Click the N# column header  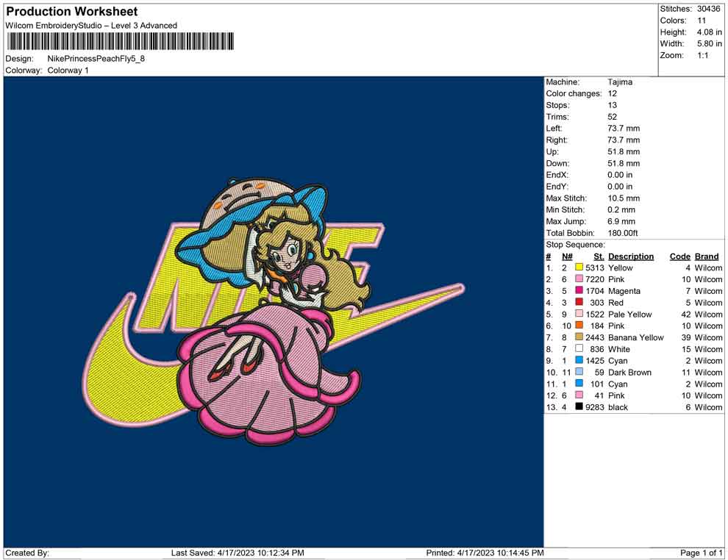pyautogui.click(x=567, y=256)
